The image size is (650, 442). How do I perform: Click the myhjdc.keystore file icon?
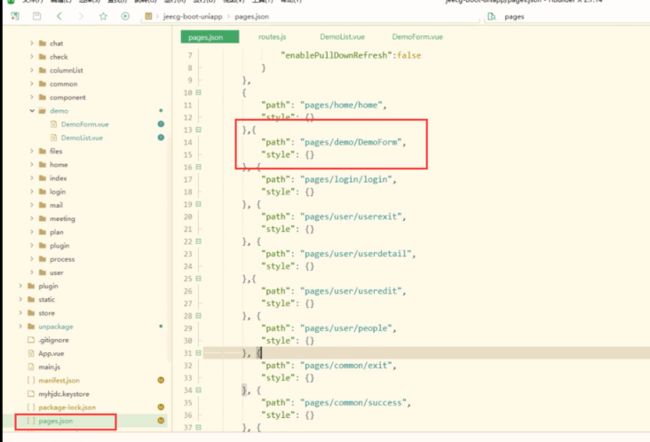[x=31, y=393]
